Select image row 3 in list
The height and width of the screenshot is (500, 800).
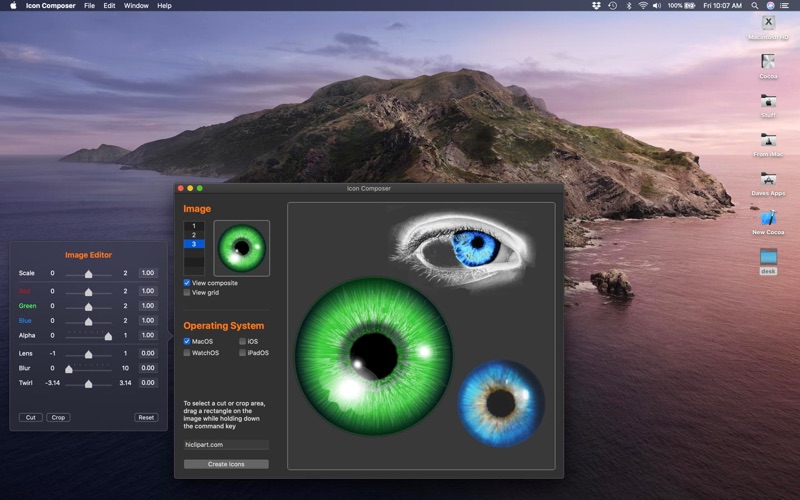(x=194, y=244)
